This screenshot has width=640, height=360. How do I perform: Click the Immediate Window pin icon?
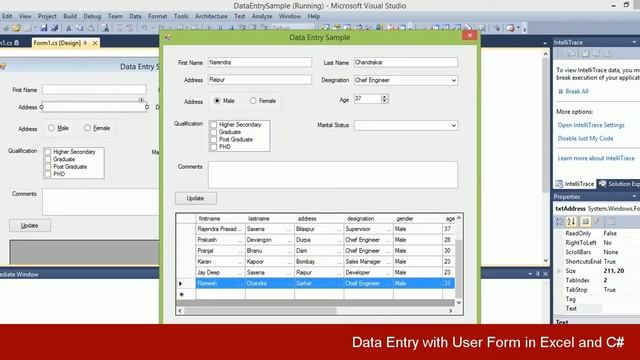pos(538,274)
